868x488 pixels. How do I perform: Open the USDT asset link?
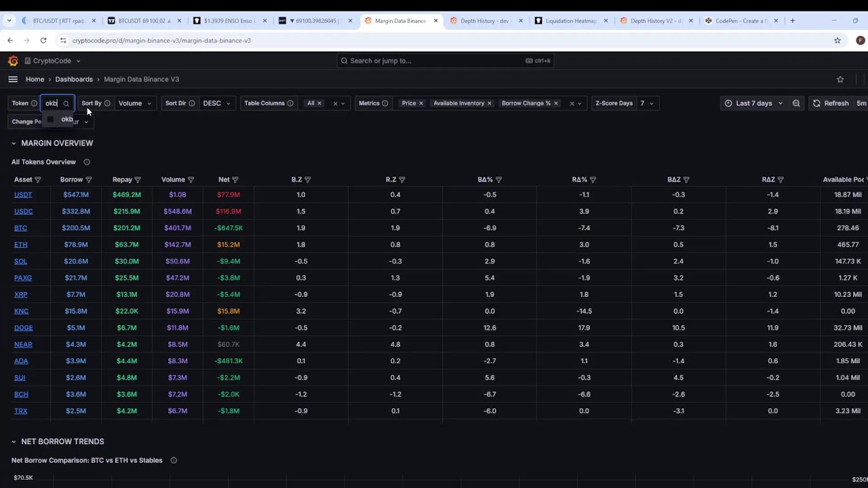pyautogui.click(x=23, y=195)
